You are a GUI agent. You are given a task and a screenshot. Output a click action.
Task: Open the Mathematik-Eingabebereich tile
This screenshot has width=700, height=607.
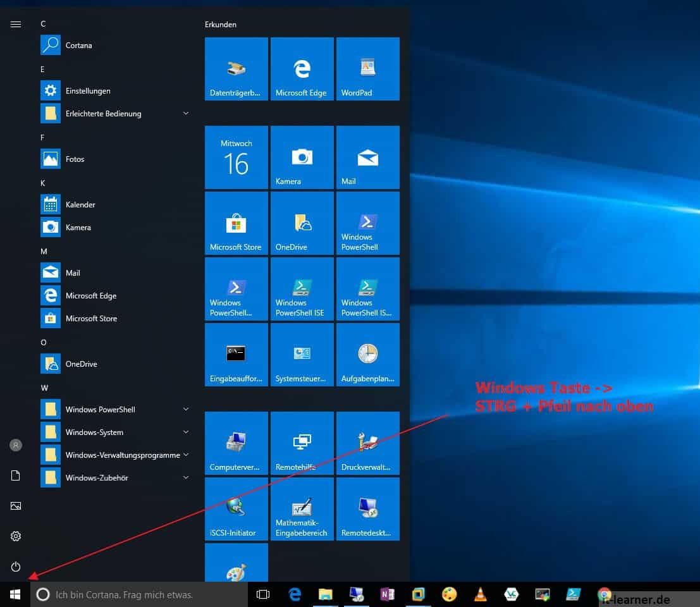click(x=302, y=509)
